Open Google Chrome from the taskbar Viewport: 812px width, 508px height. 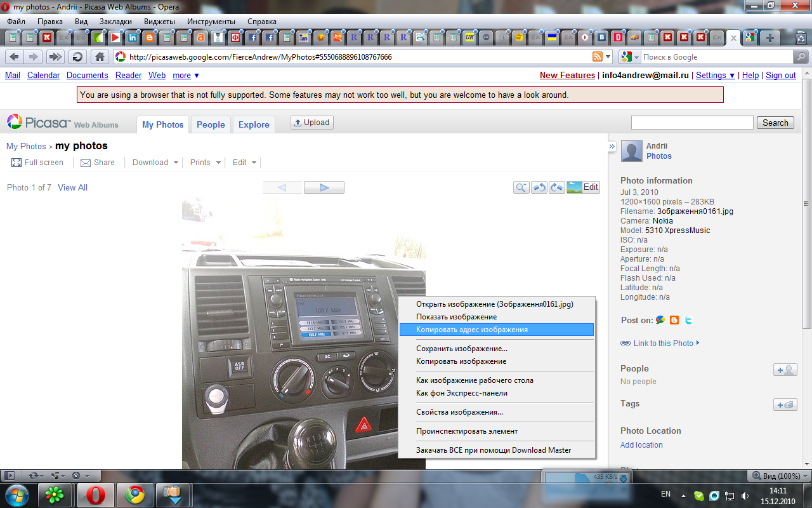tap(134, 495)
